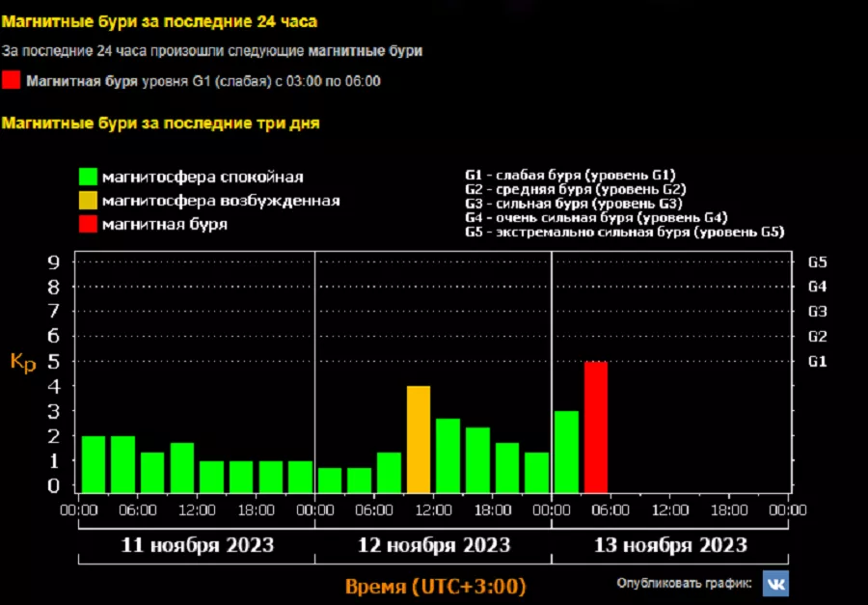Screen dimensions: 868x605
Task: Select the '11 ноября 2023' date label
Action: point(197,545)
